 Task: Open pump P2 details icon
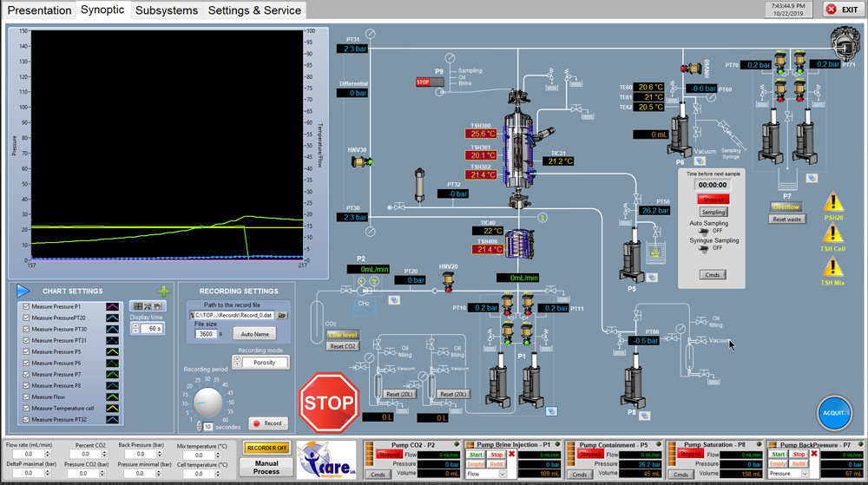[x=393, y=300]
